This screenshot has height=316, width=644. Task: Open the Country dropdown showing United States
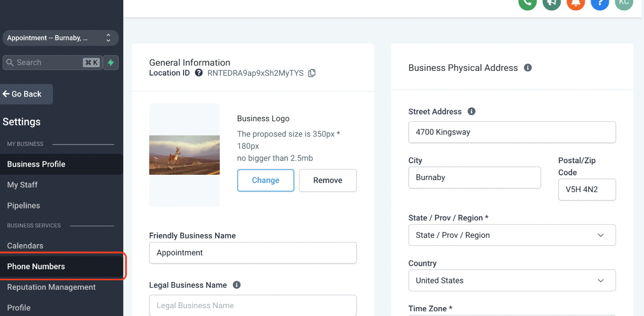512,280
